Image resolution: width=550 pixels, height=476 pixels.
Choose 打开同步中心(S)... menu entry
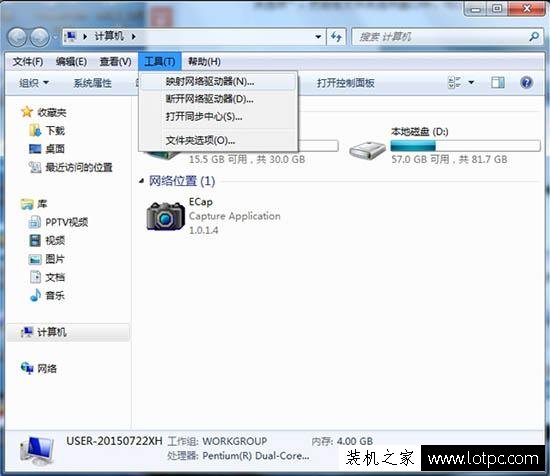218,116
